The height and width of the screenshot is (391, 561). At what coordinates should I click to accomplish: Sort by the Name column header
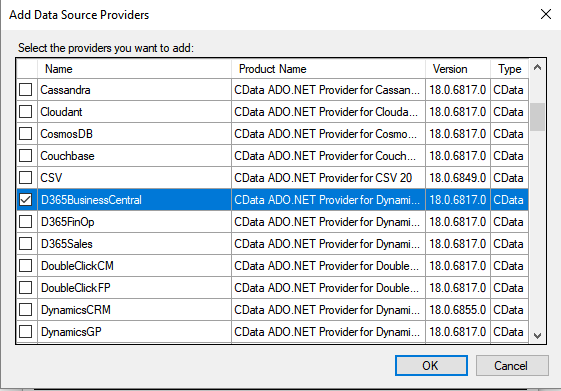134,69
